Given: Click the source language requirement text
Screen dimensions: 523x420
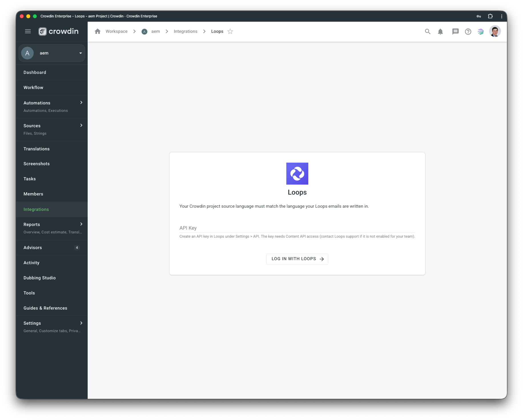Looking at the screenshot, I should click(x=274, y=206).
